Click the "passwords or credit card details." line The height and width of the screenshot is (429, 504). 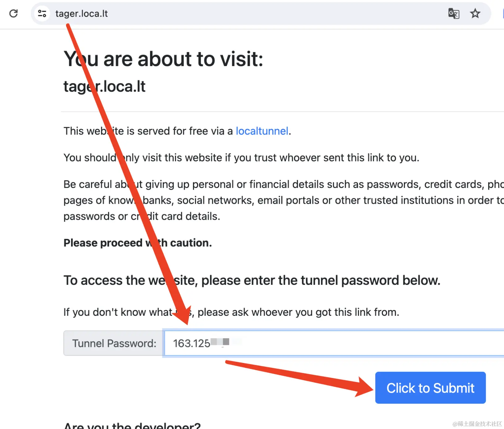[x=142, y=216]
